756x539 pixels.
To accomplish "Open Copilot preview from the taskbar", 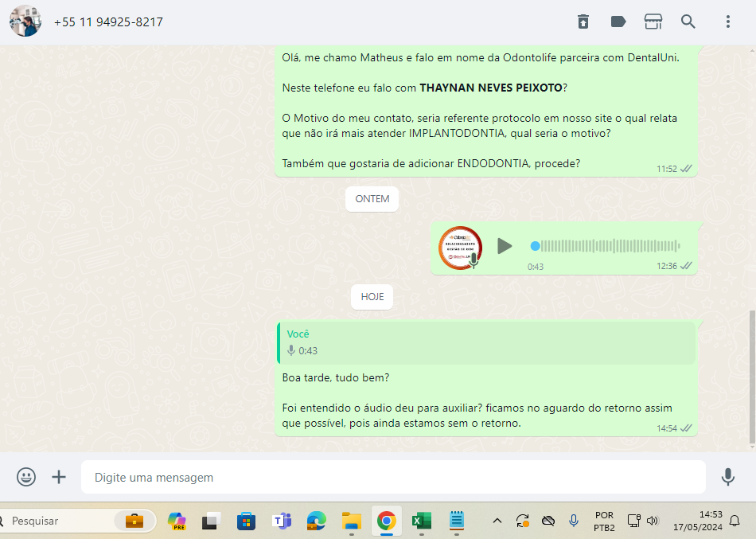I will point(177,521).
